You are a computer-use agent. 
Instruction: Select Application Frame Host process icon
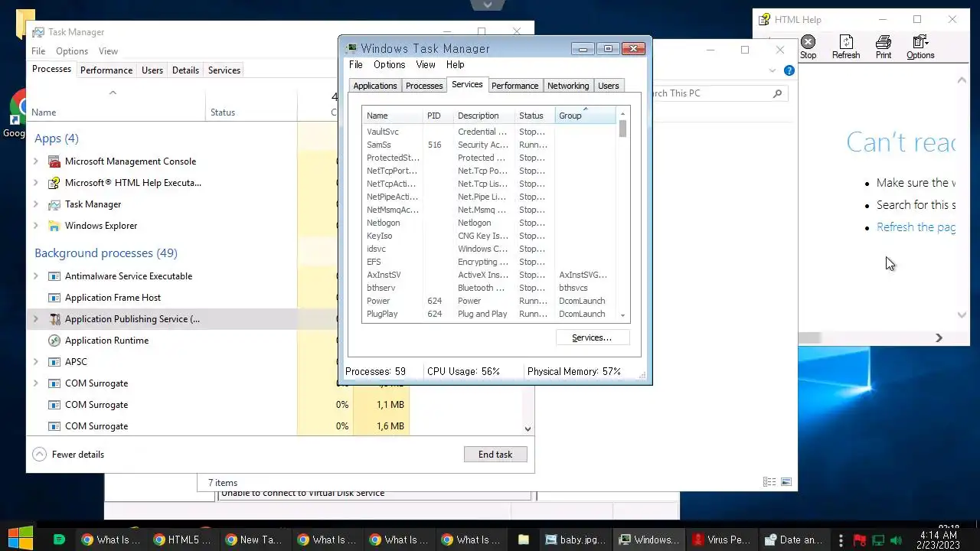tap(54, 298)
